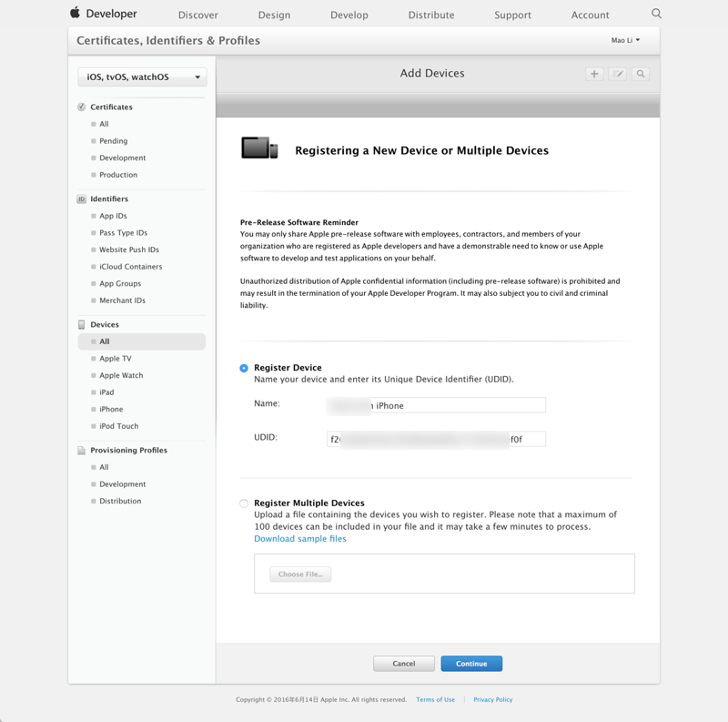
Task: Open the site search magnifier icon
Action: coord(656,14)
